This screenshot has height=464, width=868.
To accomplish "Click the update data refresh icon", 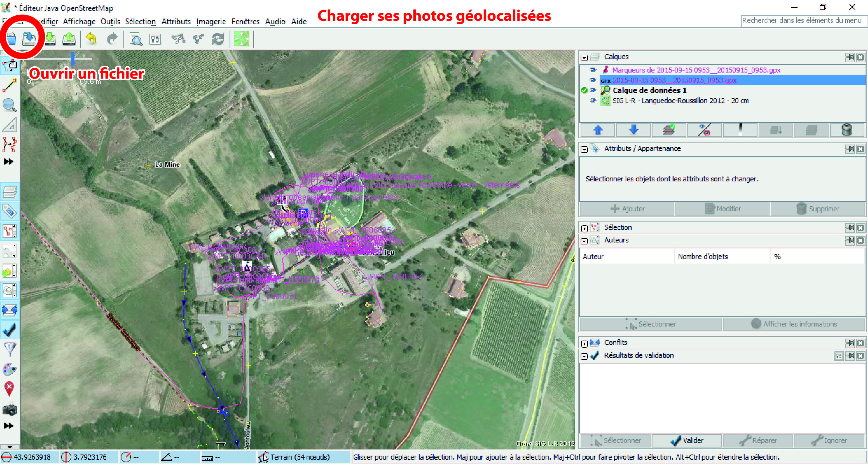I will pos(218,39).
